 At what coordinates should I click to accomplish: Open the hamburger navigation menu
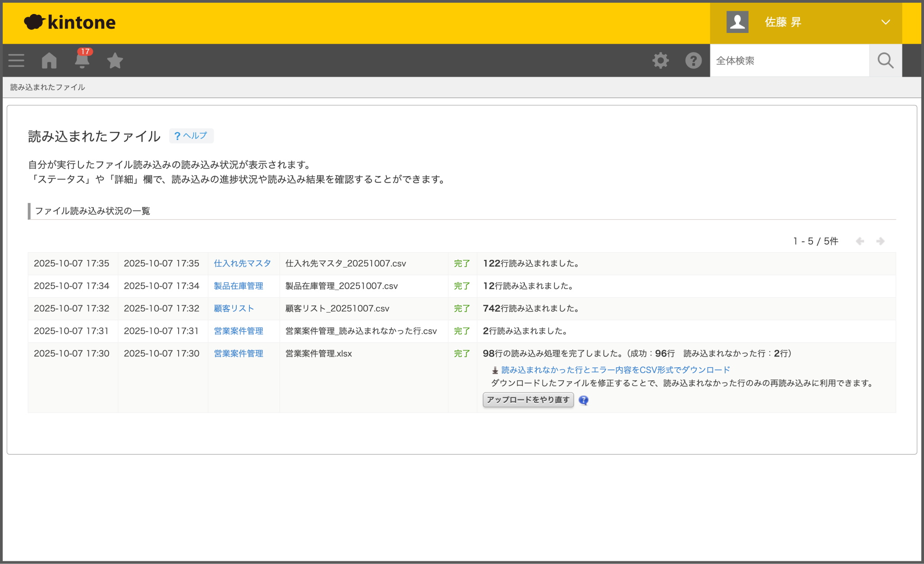pyautogui.click(x=16, y=60)
